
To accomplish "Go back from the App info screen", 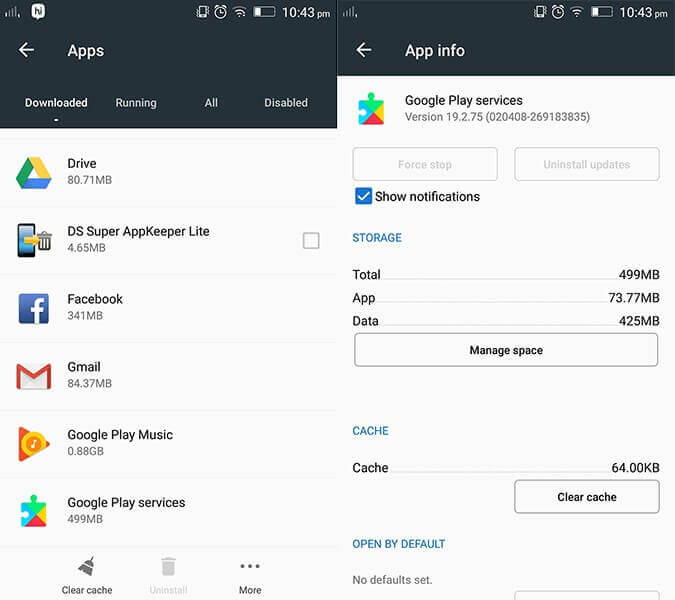I will click(364, 50).
